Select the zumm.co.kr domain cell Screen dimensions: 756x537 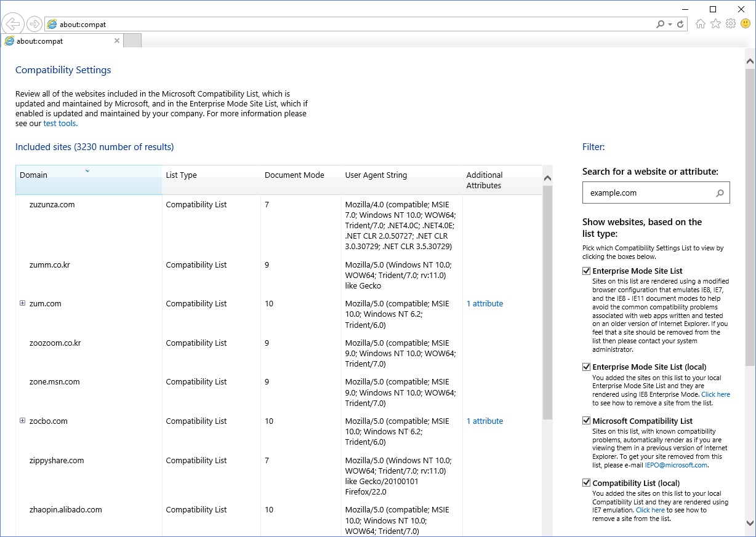[x=50, y=265]
